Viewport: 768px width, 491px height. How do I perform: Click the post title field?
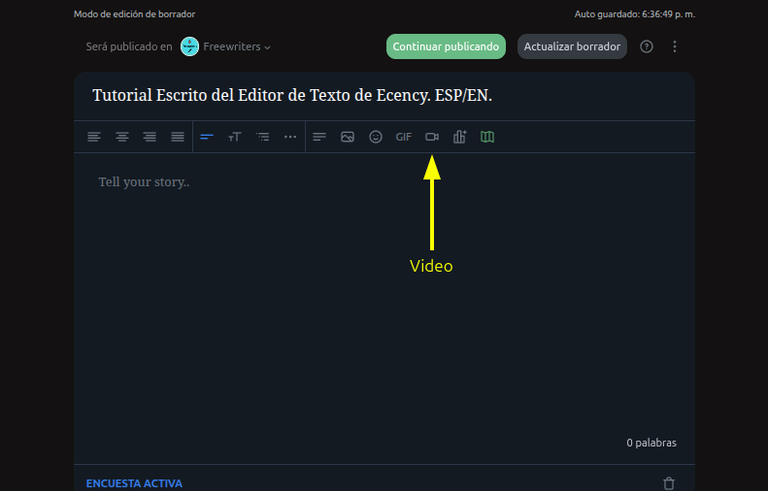[x=384, y=96]
